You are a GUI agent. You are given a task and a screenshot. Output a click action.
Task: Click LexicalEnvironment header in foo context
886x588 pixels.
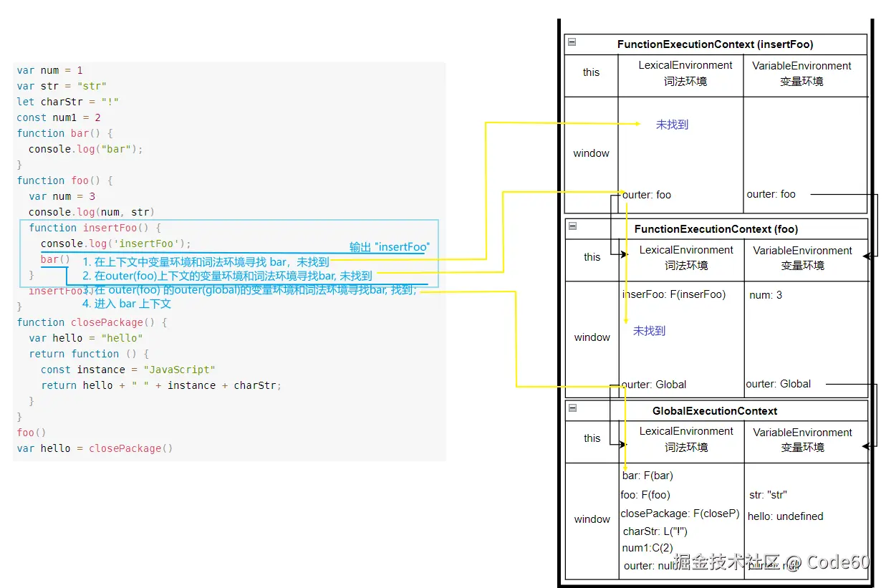(x=686, y=258)
